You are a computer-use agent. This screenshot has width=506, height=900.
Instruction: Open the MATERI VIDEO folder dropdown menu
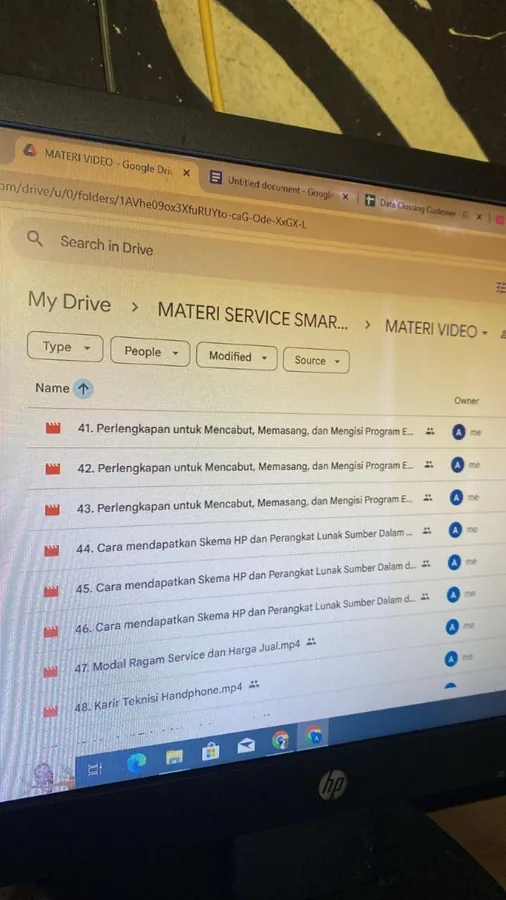tap(485, 333)
